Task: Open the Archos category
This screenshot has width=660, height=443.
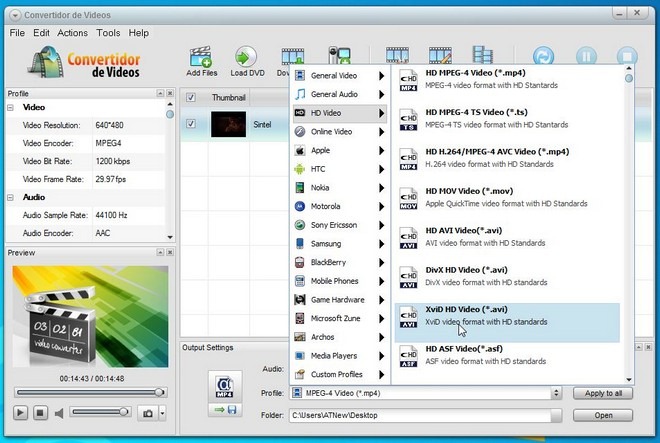Action: [x=339, y=337]
